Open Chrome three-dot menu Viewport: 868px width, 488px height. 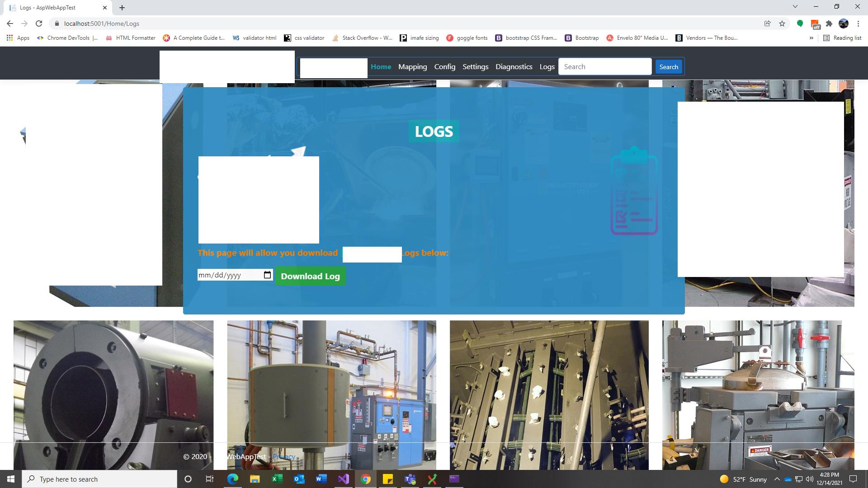click(858, 23)
